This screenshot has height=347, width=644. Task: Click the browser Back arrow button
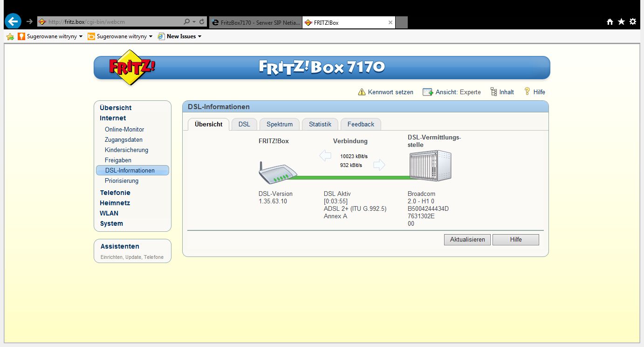13,21
